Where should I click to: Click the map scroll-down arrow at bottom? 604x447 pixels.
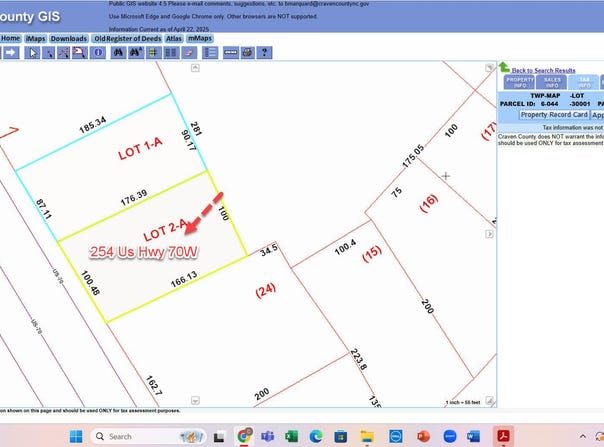pos(194,401)
